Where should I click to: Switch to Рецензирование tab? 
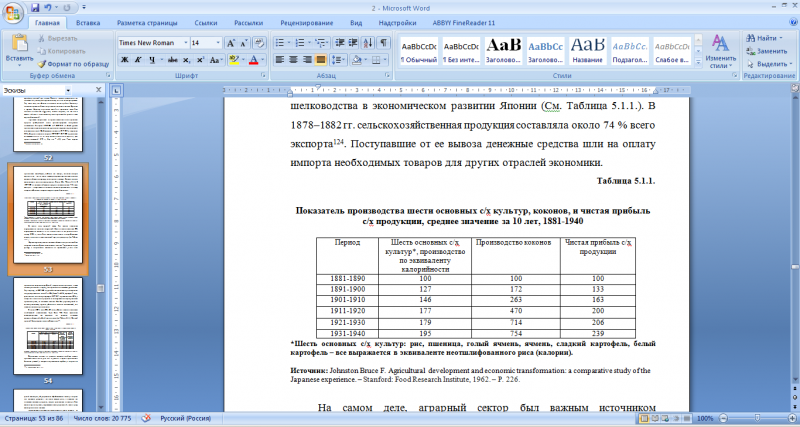307,23
